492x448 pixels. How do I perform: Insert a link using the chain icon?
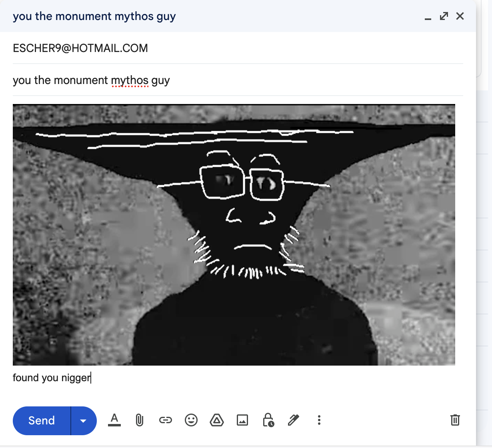click(165, 420)
